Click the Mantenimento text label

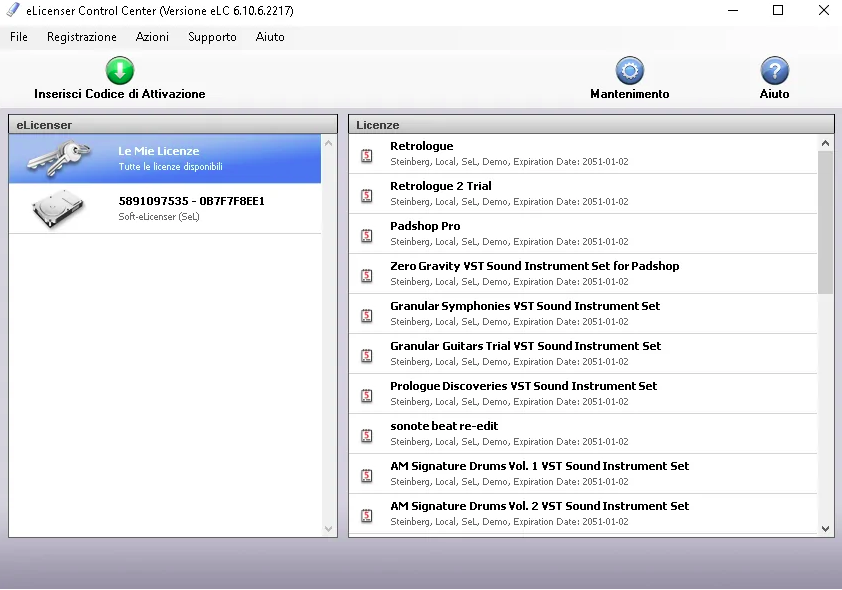629,94
